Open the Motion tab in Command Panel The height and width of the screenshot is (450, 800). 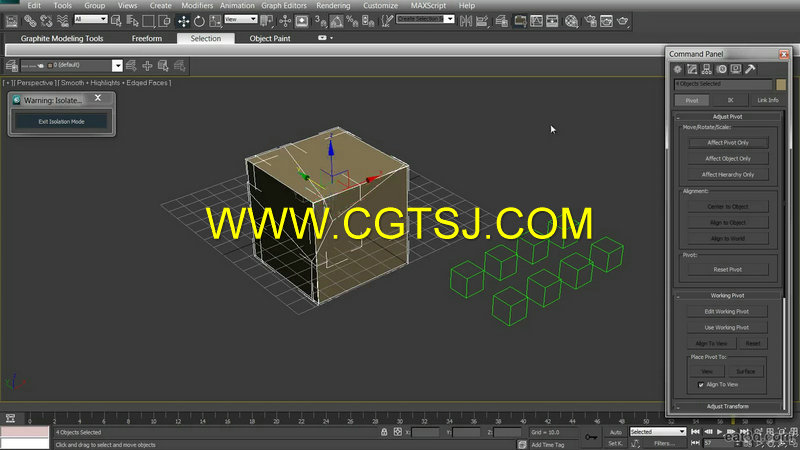[721, 69]
